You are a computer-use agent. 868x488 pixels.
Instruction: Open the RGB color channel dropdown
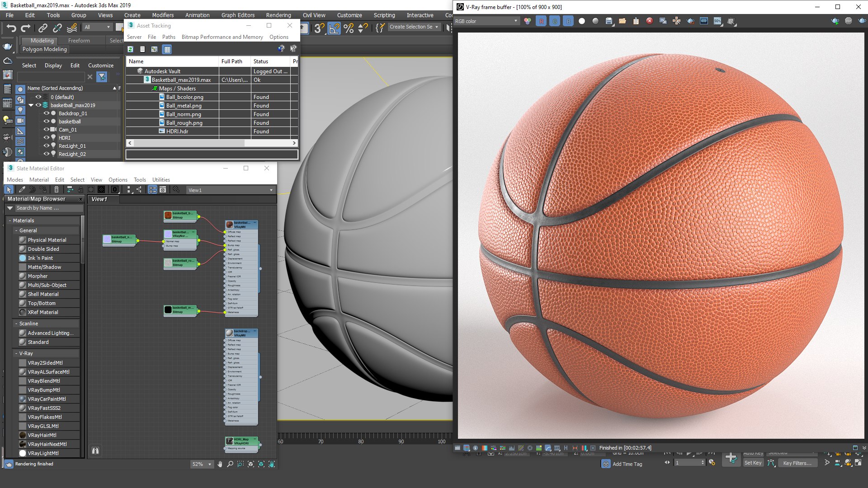(486, 21)
